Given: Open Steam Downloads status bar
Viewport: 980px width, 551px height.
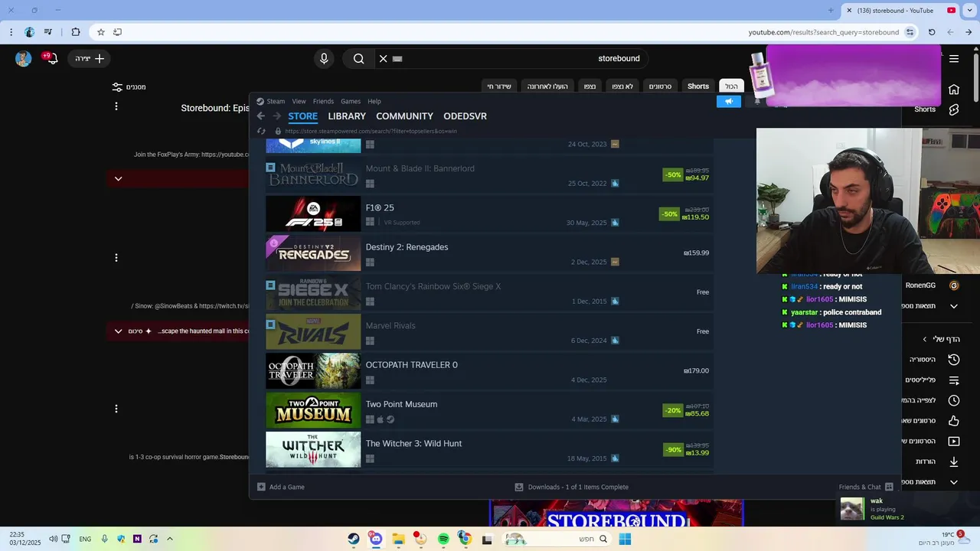Looking at the screenshot, I should tap(571, 487).
